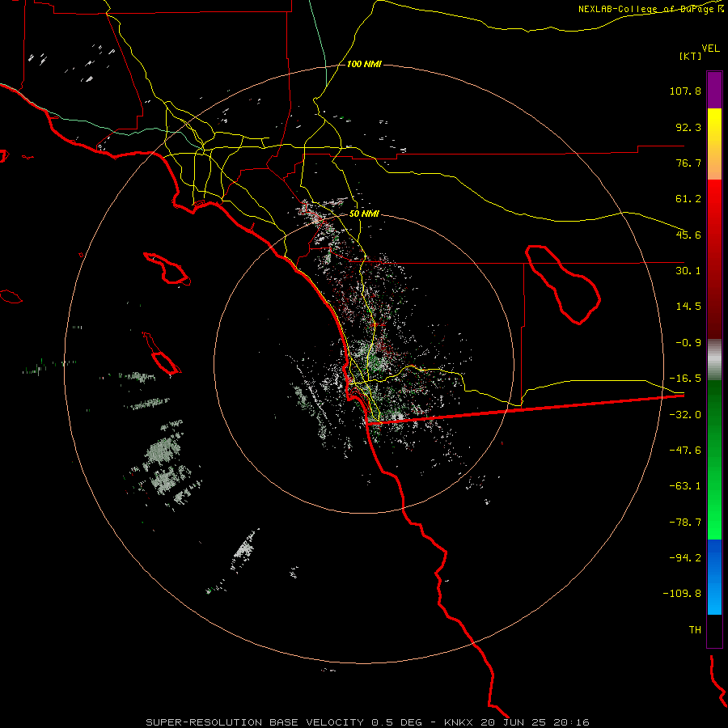Click the -16.5 velocity scale value
Viewport: 728px width, 728px height.
coord(685,379)
